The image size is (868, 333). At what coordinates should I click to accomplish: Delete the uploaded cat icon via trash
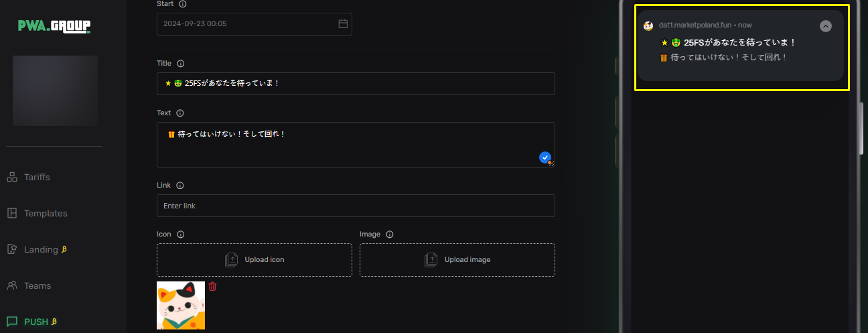212,286
